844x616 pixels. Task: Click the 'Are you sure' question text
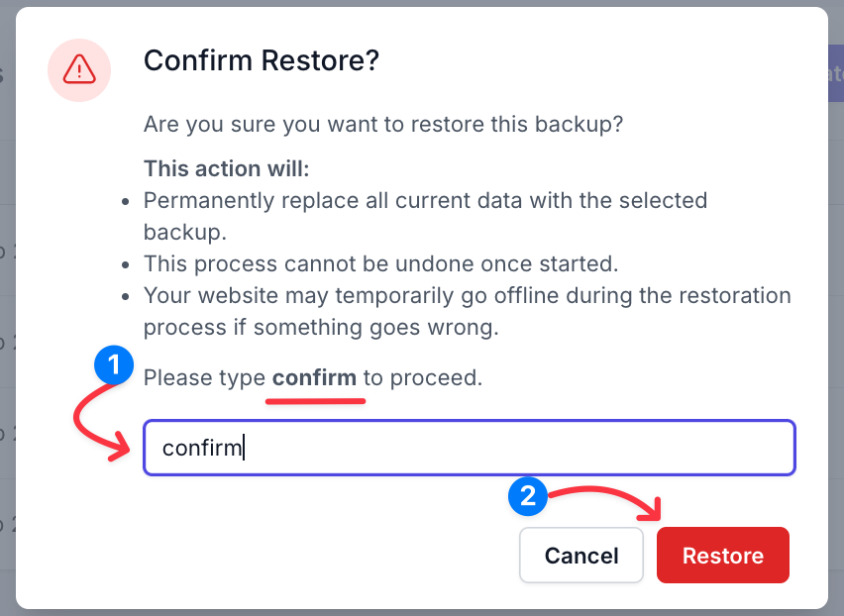383,124
